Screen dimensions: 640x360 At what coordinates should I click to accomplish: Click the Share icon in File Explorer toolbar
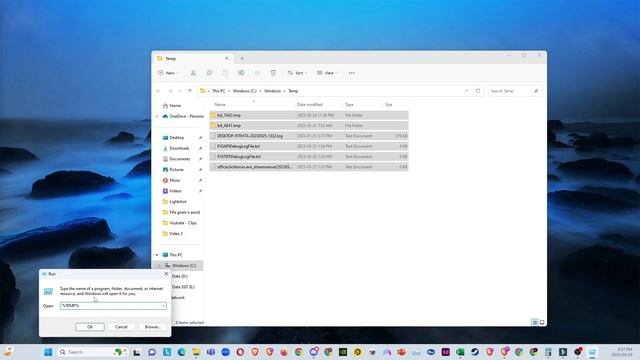point(257,73)
